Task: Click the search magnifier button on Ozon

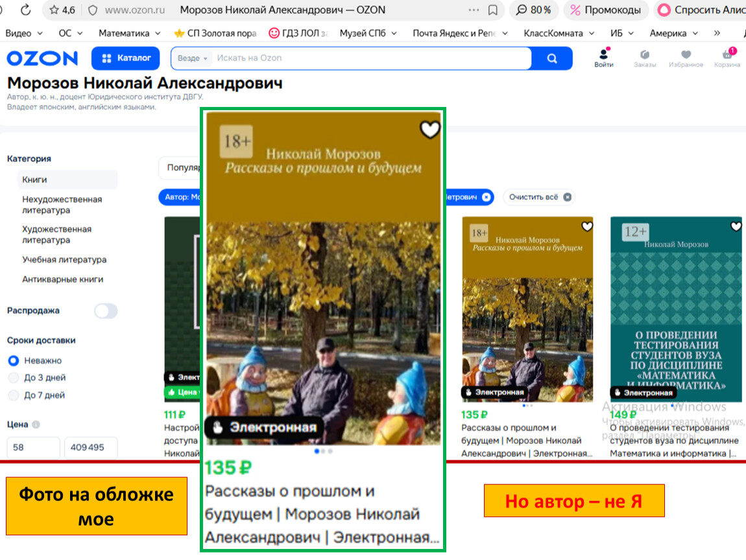Action: click(551, 58)
